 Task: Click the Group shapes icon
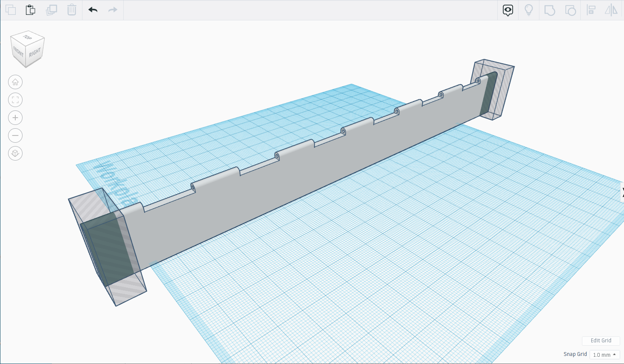coord(550,10)
